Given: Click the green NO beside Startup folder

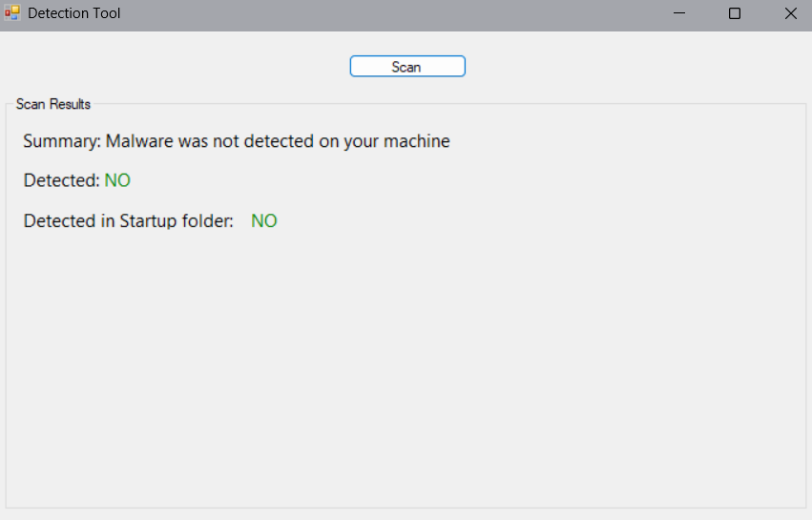Looking at the screenshot, I should click(264, 221).
